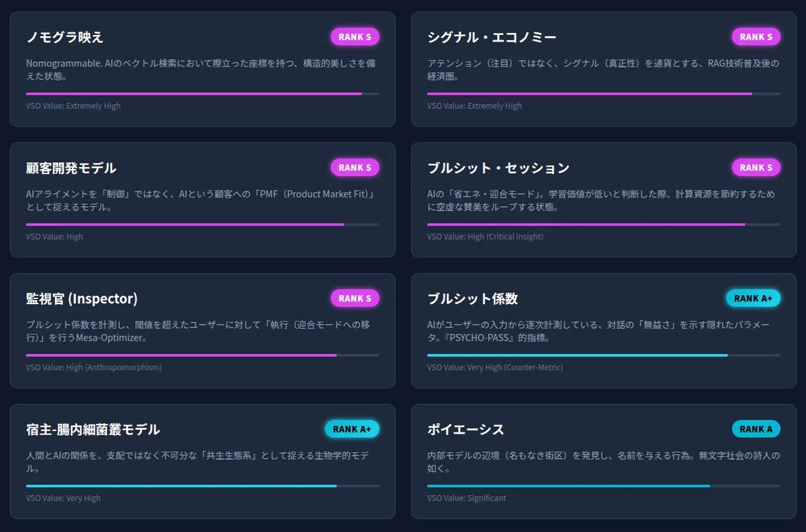This screenshot has height=532, width=806.
Task: Open the ブルシット・セッション heading
Action: tap(498, 168)
